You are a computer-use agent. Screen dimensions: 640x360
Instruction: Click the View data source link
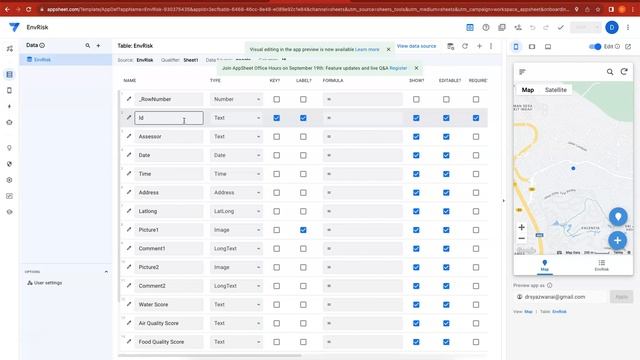416,46
